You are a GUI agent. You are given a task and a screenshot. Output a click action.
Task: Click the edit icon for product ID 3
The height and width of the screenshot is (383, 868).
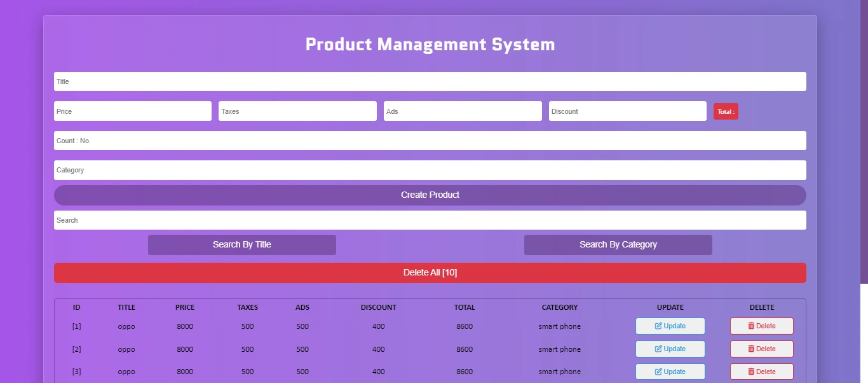(x=659, y=371)
